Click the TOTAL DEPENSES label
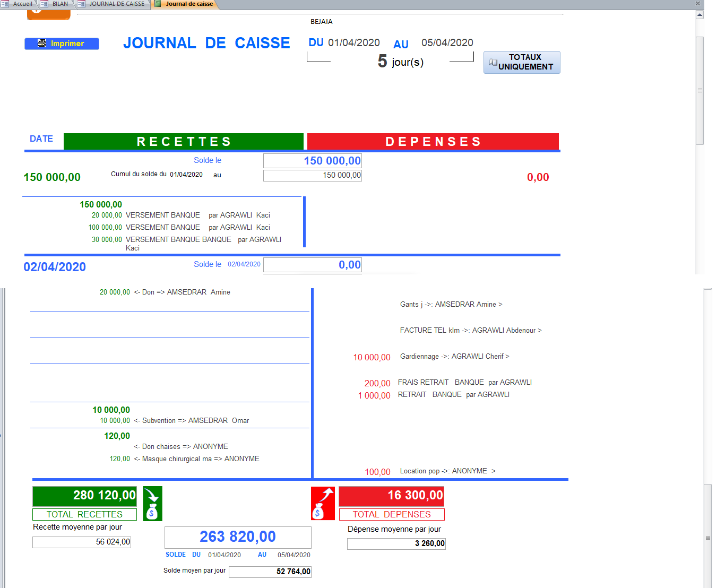 pos(392,514)
